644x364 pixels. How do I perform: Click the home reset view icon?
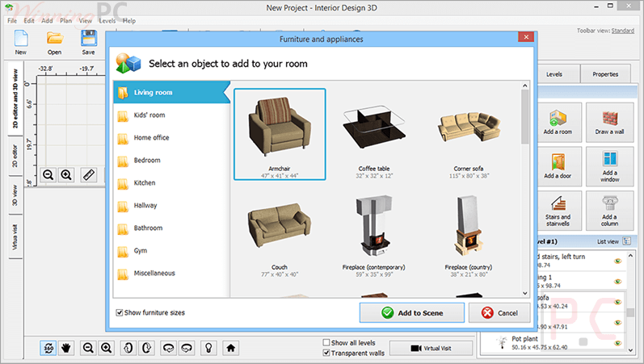click(231, 349)
